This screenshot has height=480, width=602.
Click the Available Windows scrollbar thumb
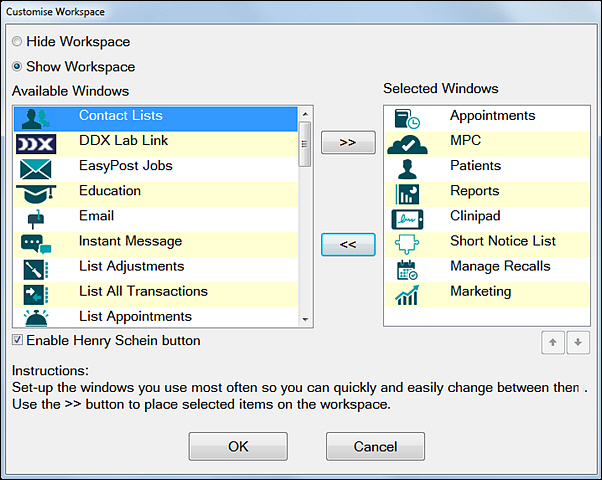click(305, 144)
